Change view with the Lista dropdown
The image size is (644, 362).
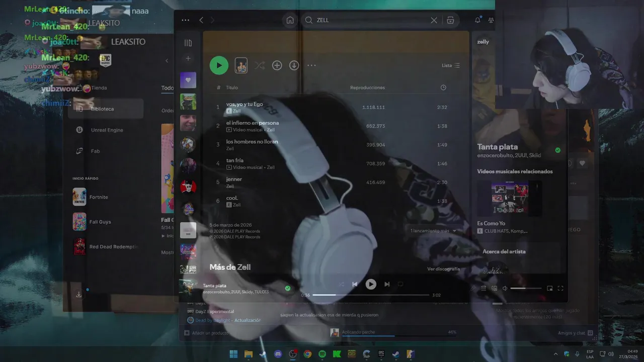[451, 65]
